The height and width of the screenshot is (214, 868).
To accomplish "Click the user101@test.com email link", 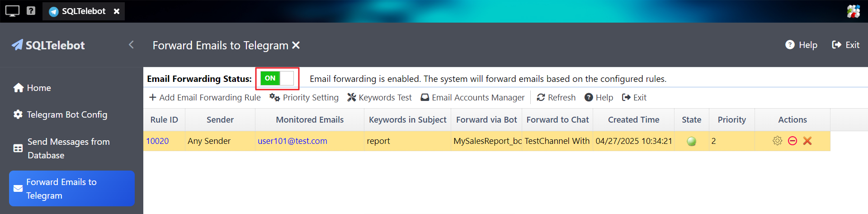I will 292,141.
